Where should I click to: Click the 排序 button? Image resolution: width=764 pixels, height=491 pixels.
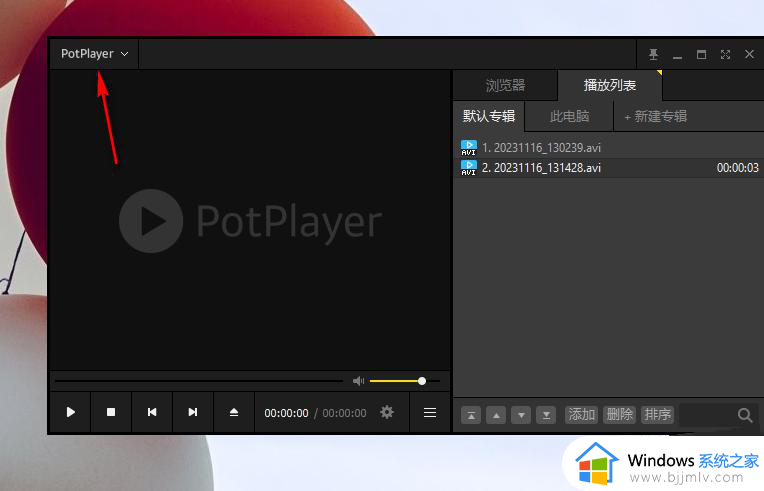tap(657, 415)
